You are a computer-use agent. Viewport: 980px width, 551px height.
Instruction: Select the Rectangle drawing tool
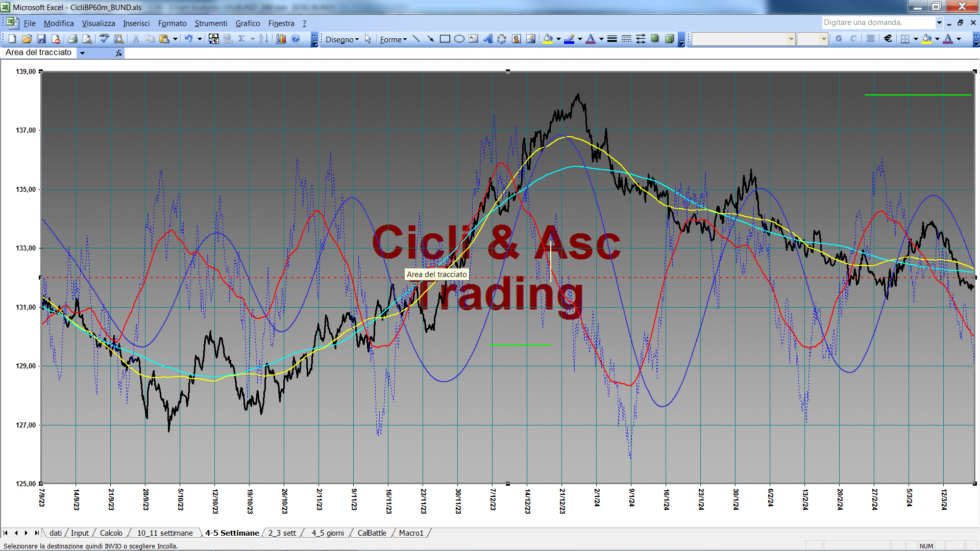click(x=445, y=39)
